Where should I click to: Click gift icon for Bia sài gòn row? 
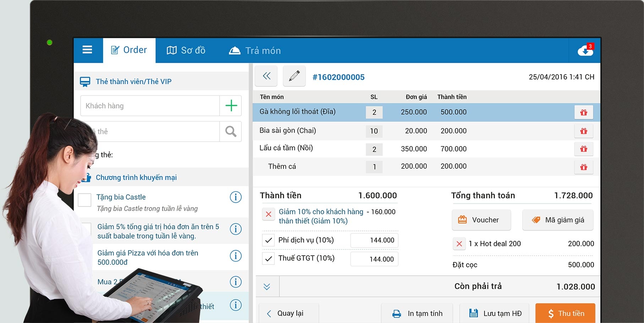[x=583, y=131]
